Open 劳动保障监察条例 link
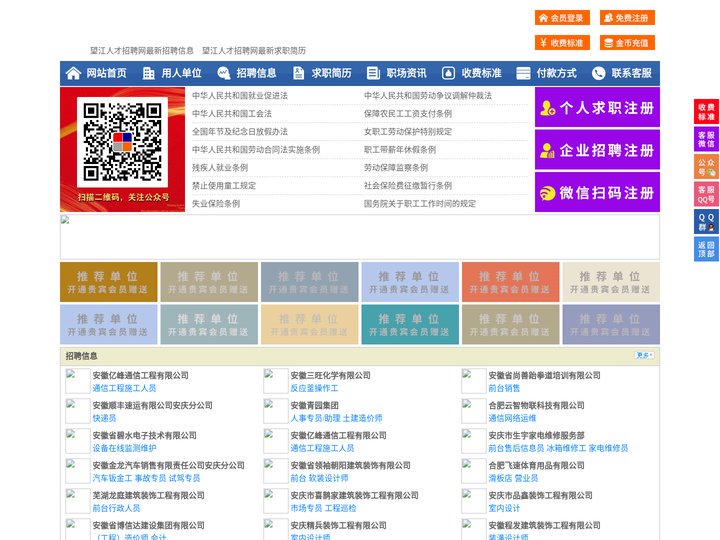This screenshot has height=540, width=720. (x=396, y=168)
